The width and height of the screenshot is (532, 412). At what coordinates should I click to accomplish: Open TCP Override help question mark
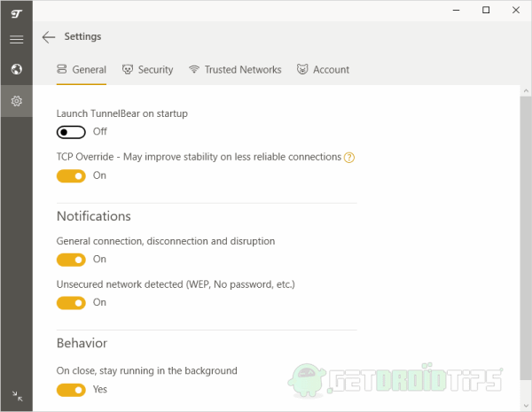click(x=349, y=158)
